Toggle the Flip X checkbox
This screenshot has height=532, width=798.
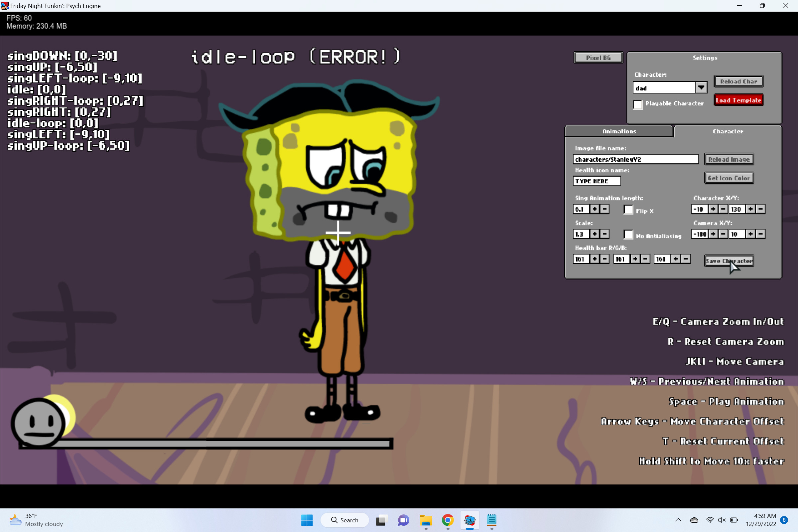pyautogui.click(x=628, y=210)
